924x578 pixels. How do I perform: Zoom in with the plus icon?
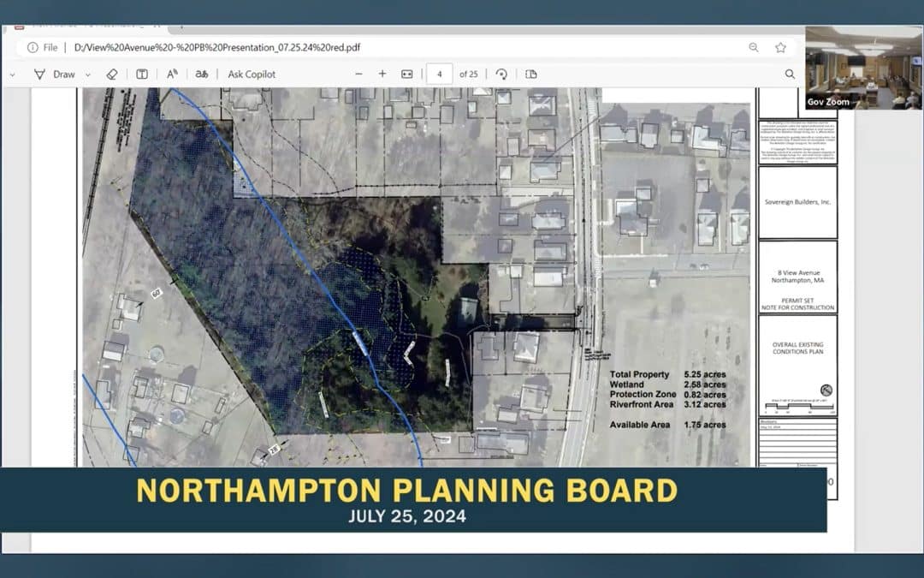(382, 74)
